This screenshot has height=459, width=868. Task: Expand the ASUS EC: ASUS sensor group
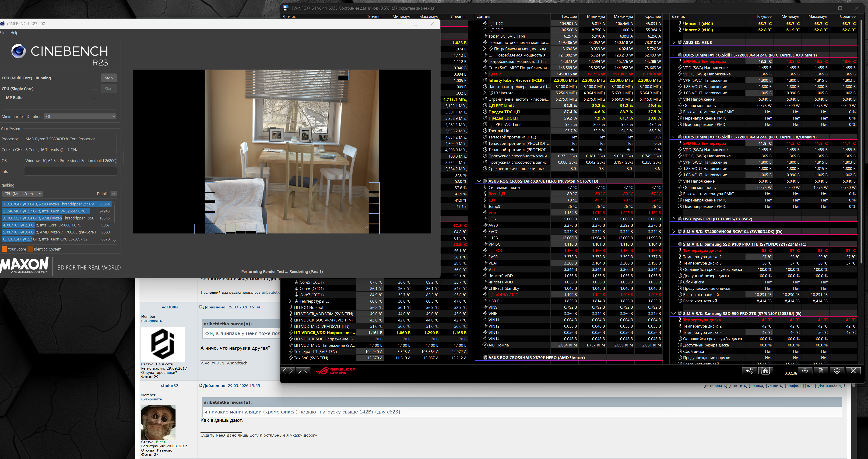[674, 42]
